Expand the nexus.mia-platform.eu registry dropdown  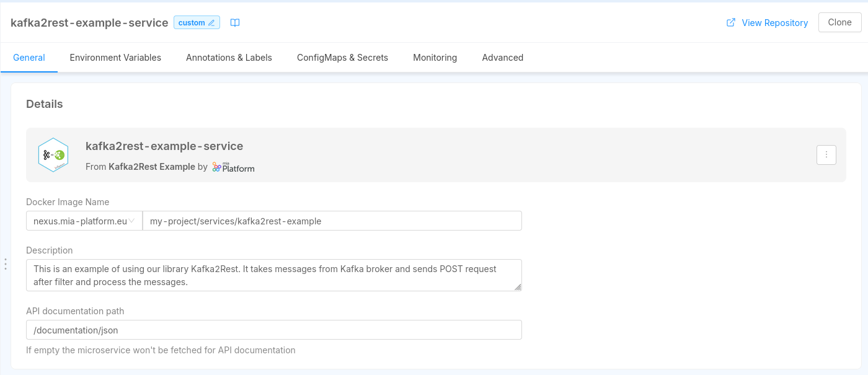coord(84,221)
